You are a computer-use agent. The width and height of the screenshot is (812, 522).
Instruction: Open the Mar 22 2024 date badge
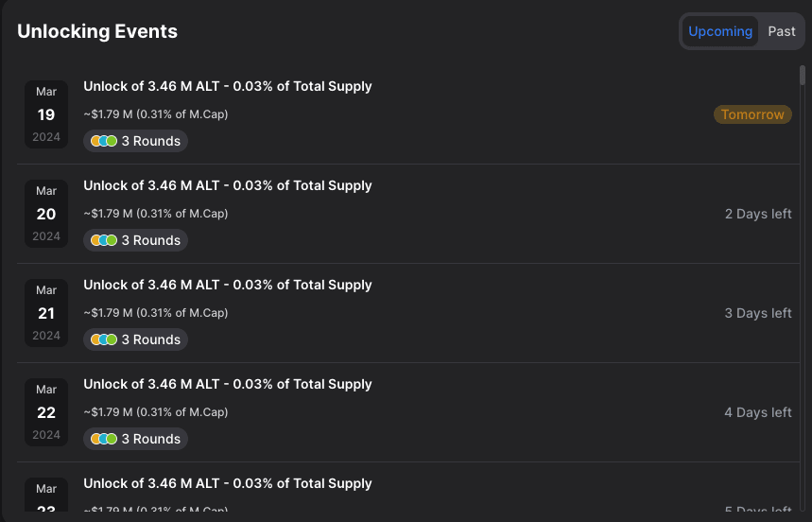point(46,412)
